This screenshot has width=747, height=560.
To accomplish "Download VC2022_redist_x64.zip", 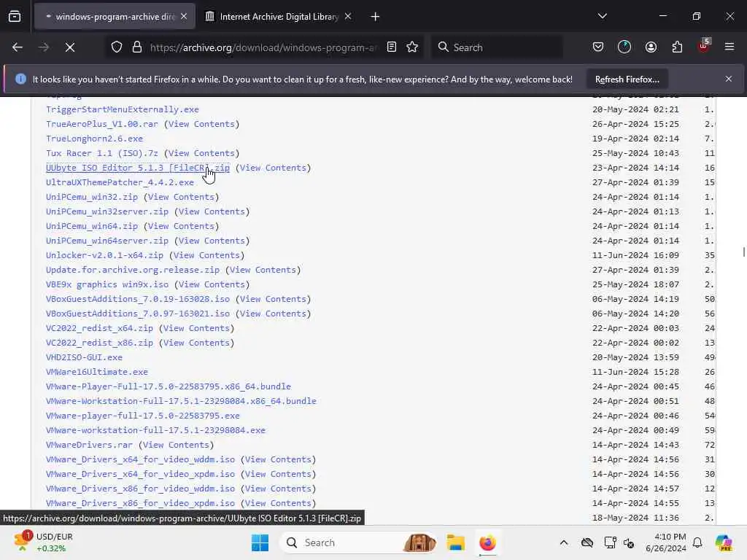I will (99, 328).
